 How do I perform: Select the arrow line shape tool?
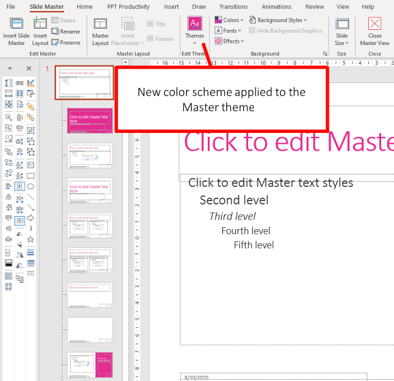pos(30,207)
